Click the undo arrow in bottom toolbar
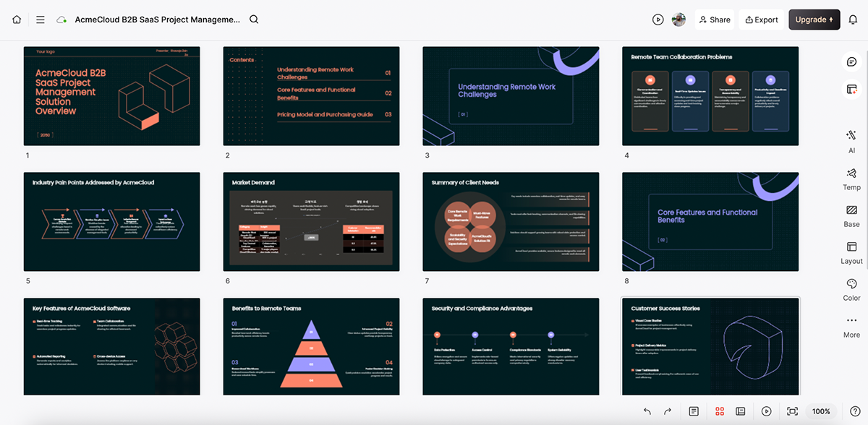 point(647,411)
